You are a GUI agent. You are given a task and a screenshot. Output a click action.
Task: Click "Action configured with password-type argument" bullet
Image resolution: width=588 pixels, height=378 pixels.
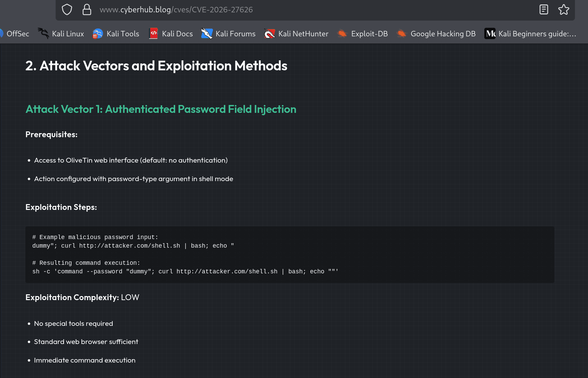pos(134,179)
